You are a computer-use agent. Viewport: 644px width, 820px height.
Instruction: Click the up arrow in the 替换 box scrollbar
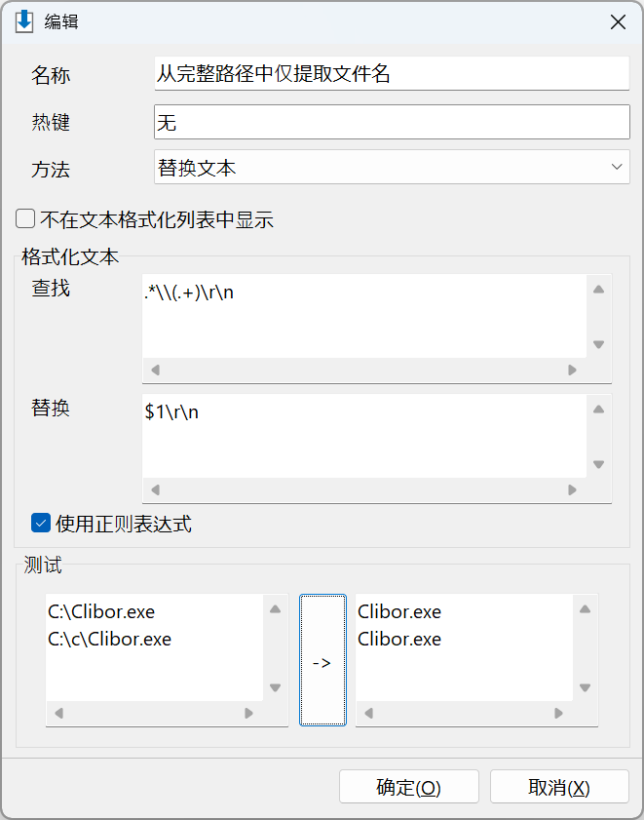(598, 410)
